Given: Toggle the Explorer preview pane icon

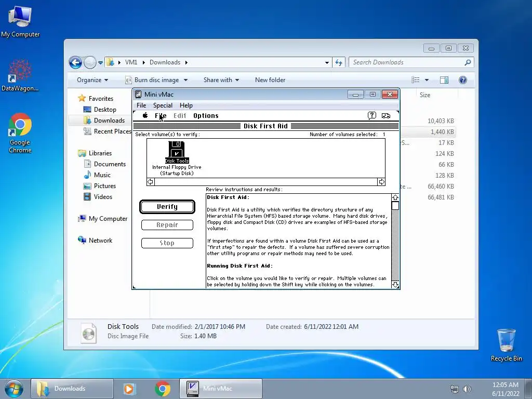Looking at the screenshot, I should 444,80.
